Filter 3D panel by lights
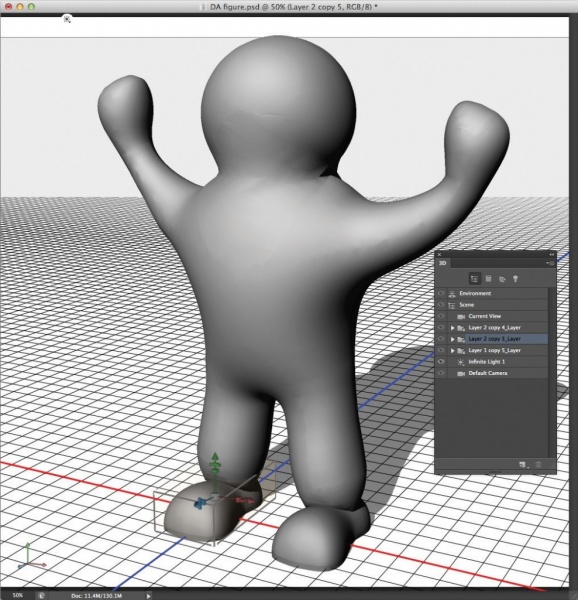578x600 pixels. point(515,279)
